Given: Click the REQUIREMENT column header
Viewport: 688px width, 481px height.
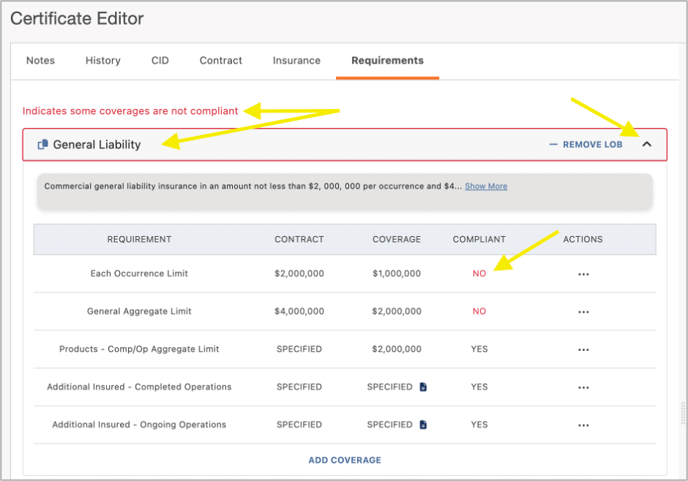Looking at the screenshot, I should [x=139, y=239].
